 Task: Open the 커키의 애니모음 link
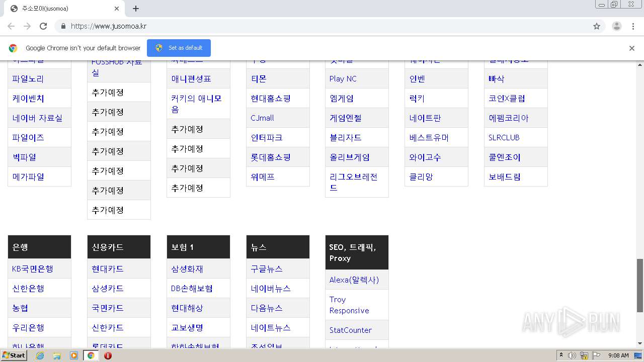[x=196, y=104]
